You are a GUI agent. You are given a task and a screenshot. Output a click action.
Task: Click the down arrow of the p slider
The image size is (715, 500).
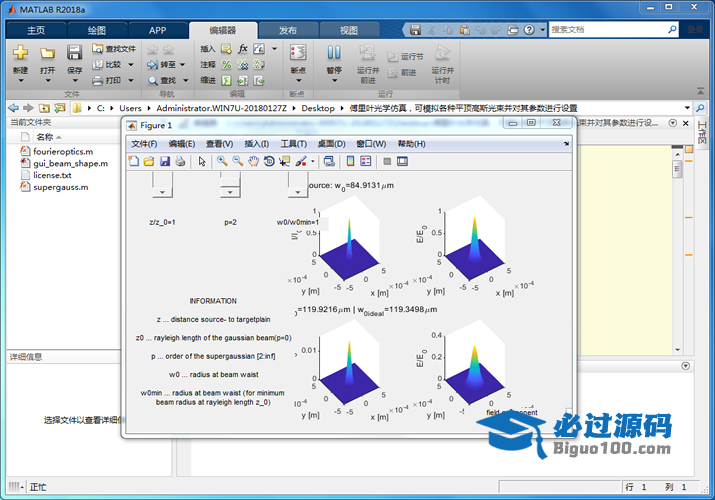click(x=230, y=192)
